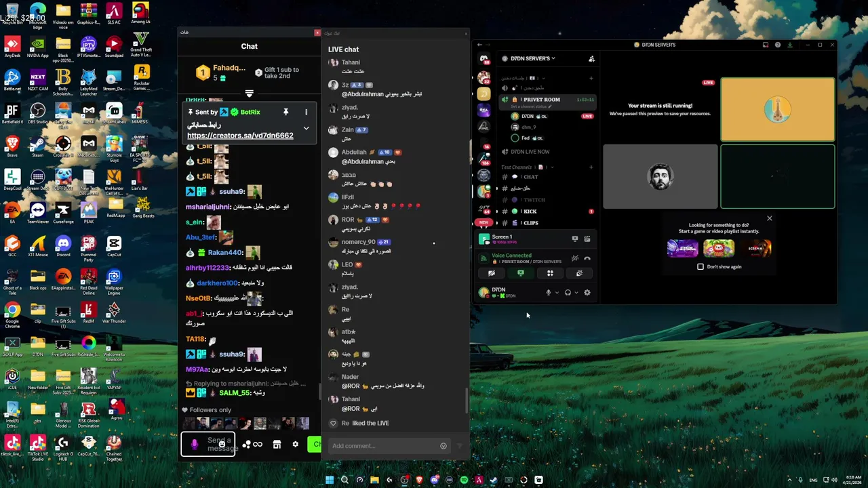Mute the Discord microphone

click(x=548, y=293)
